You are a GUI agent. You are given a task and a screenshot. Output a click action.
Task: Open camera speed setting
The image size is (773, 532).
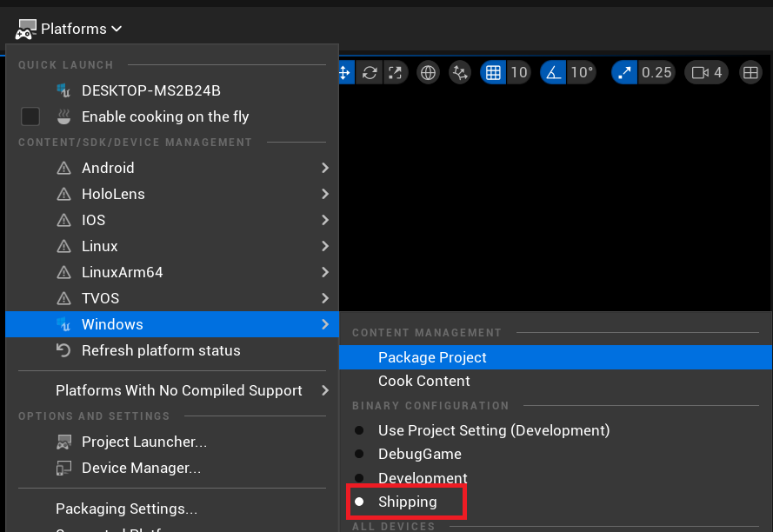click(707, 72)
